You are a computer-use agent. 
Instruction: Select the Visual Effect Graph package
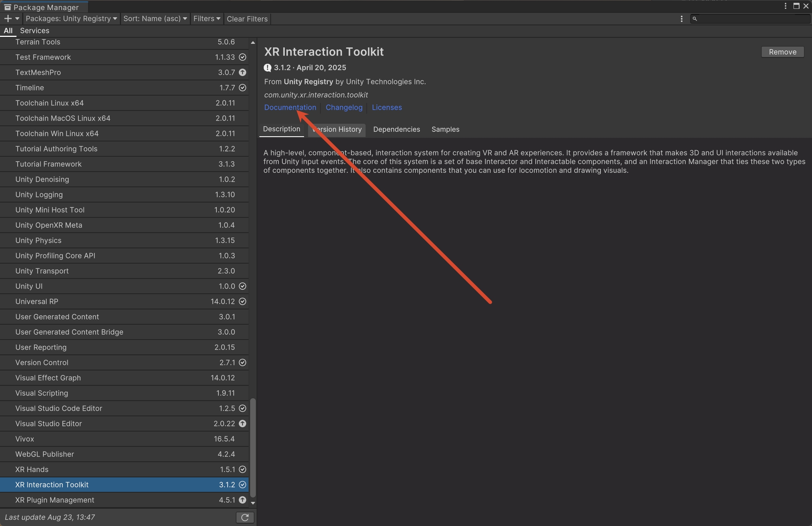tap(124, 378)
